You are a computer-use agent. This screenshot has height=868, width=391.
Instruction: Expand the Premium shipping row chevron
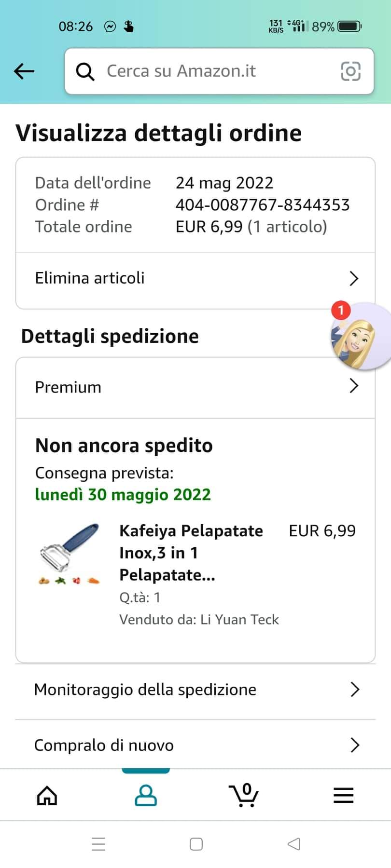click(354, 386)
